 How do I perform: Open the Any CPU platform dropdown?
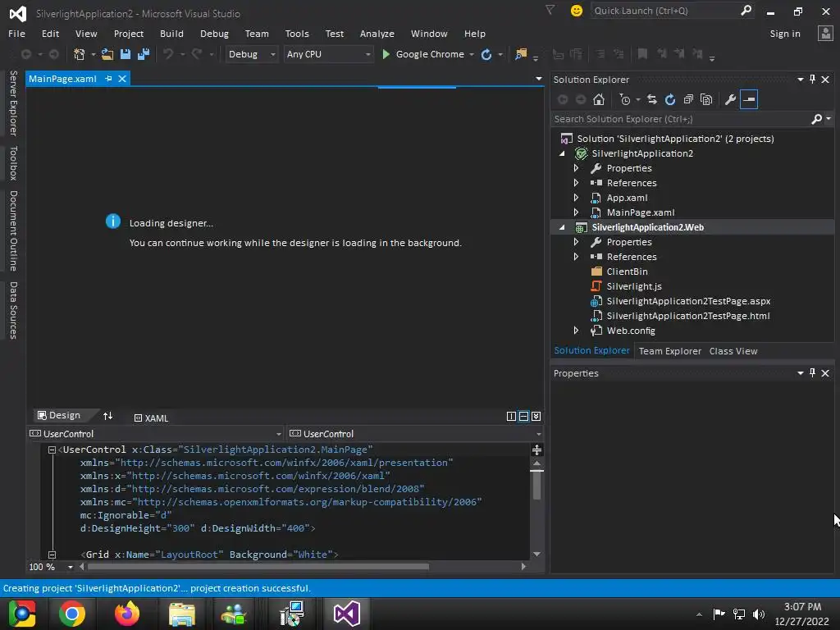[x=328, y=54]
